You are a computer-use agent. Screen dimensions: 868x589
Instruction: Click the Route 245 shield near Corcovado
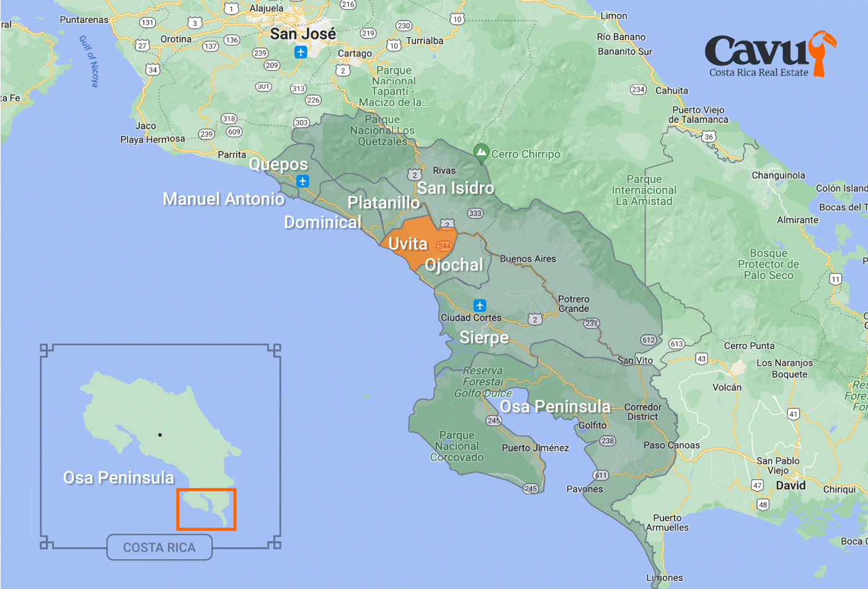point(493,420)
